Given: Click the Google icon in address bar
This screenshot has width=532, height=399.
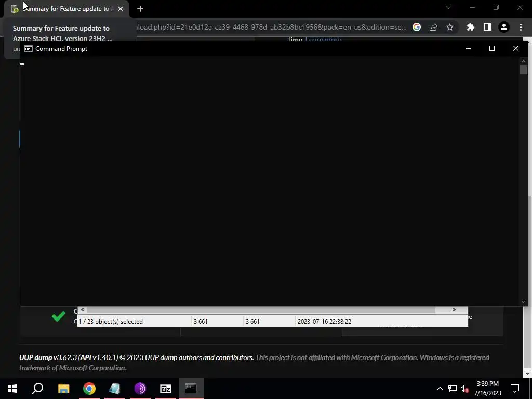Looking at the screenshot, I should click(417, 27).
